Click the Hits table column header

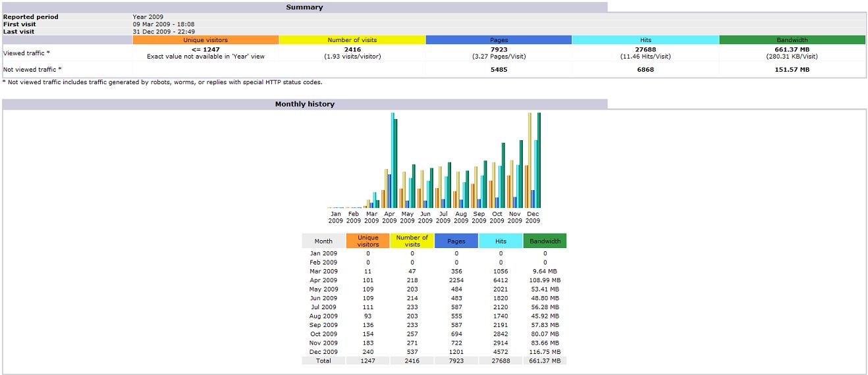pos(501,241)
